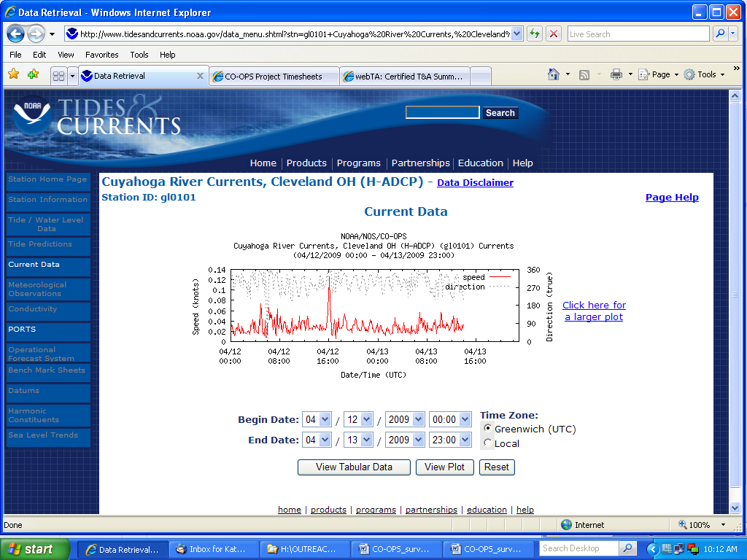Click the page vertical scrollbar up arrow
747x560 pixels.
tap(735, 96)
